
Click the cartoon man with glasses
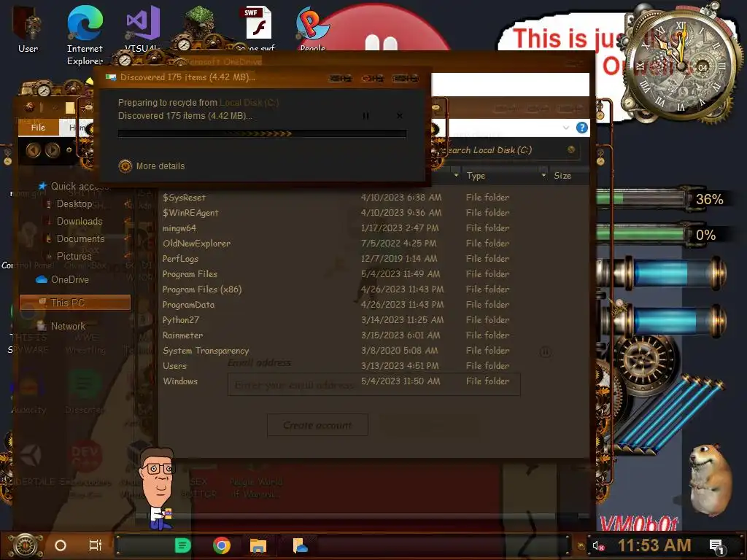pyautogui.click(x=158, y=488)
